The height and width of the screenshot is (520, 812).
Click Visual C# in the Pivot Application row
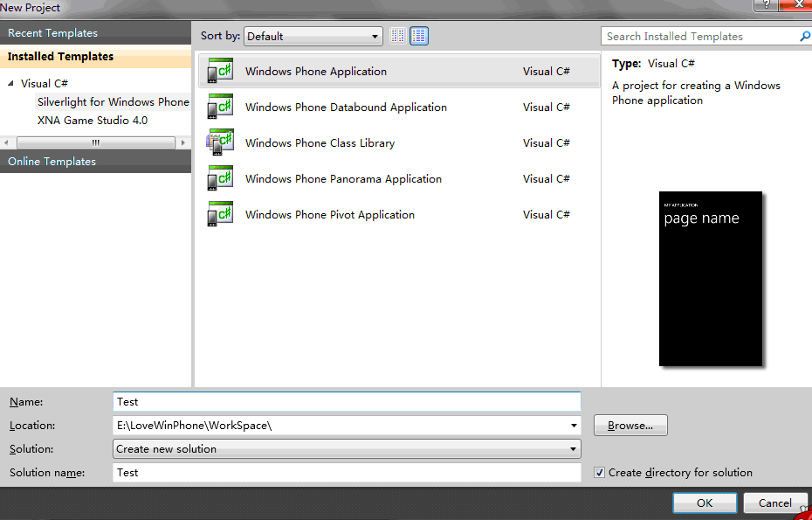pos(547,214)
